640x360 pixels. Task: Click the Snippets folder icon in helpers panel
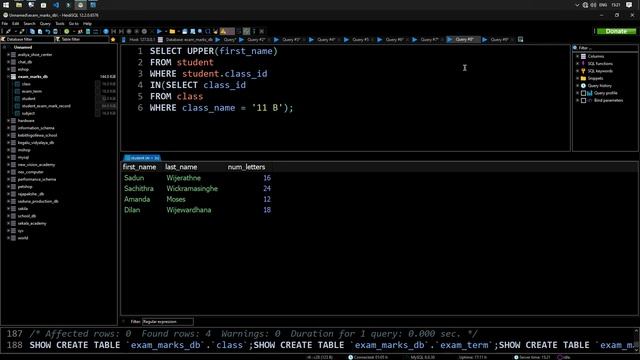[x=584, y=78]
